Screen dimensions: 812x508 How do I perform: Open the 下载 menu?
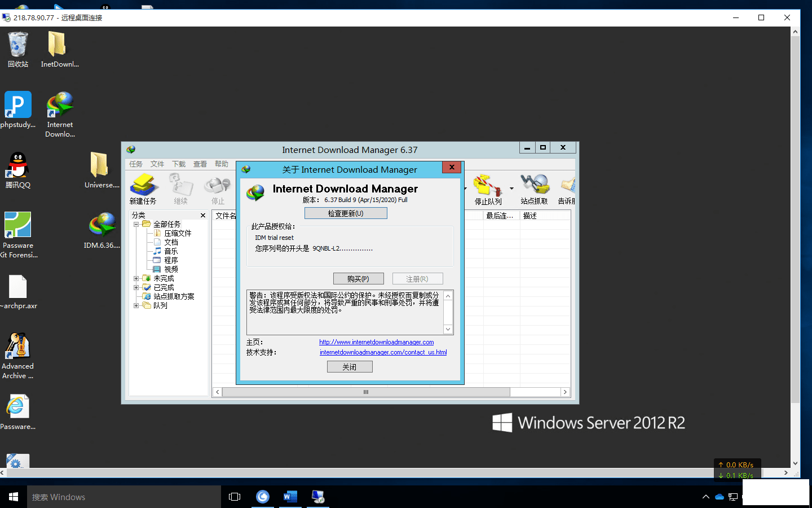(x=179, y=164)
